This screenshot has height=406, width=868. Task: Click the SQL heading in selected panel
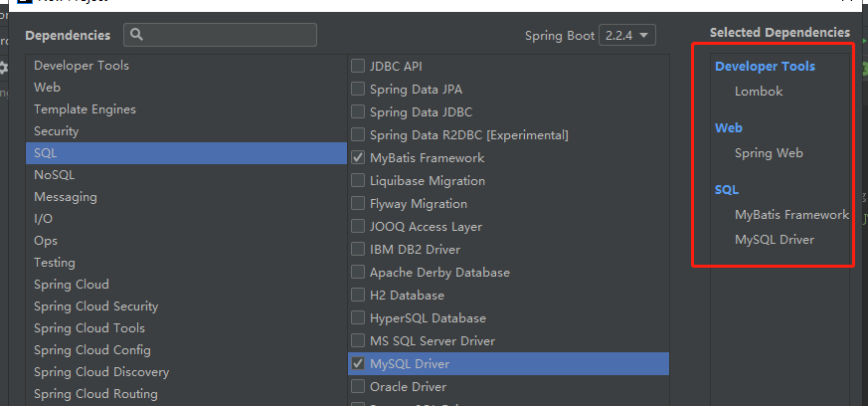726,190
